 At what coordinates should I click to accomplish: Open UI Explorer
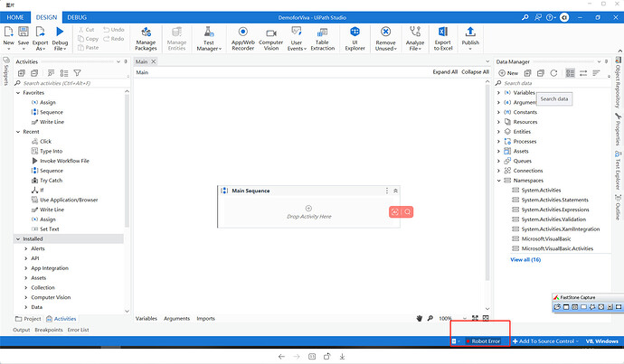coord(355,39)
